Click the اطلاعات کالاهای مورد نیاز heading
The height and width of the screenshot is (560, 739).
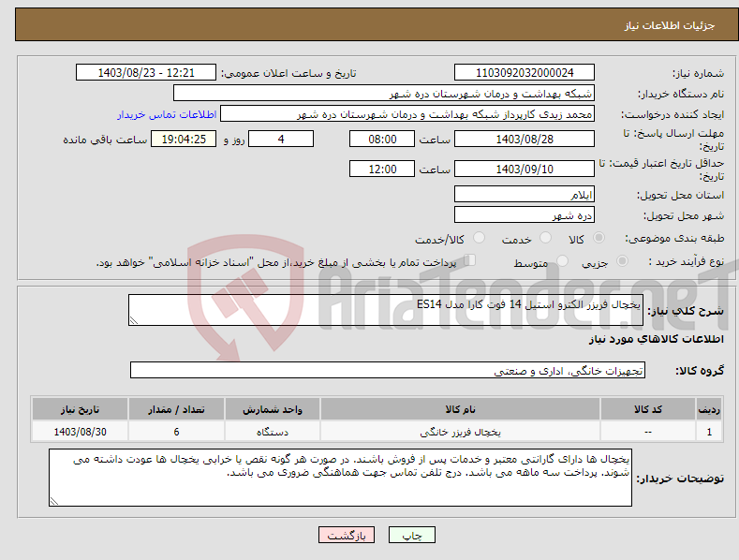coord(656,339)
